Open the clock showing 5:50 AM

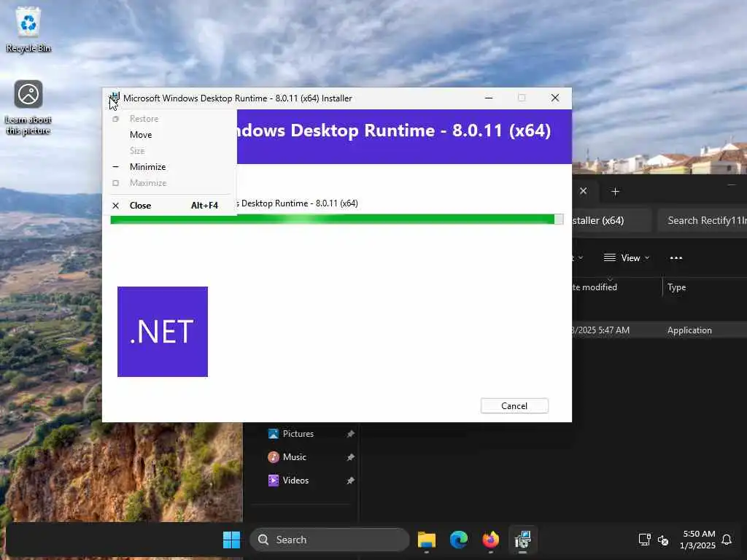click(698, 540)
